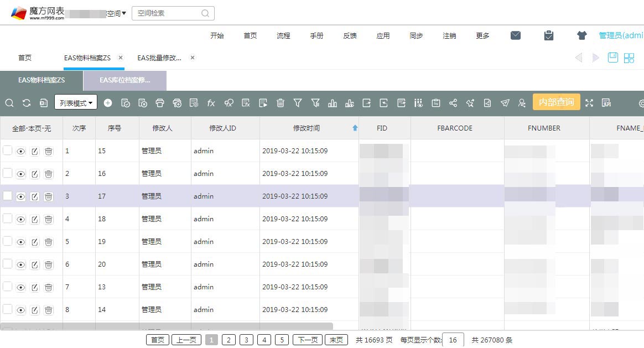
Task: Refresh the table data
Action: point(25,102)
